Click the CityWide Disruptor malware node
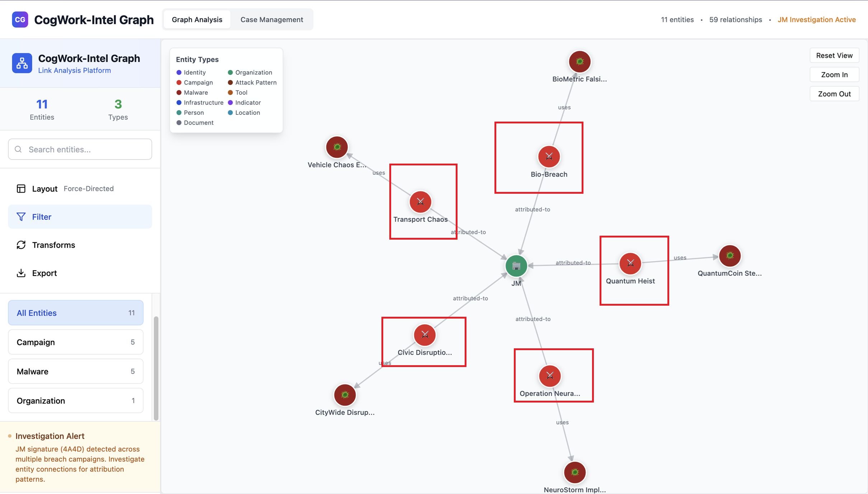 coord(344,395)
